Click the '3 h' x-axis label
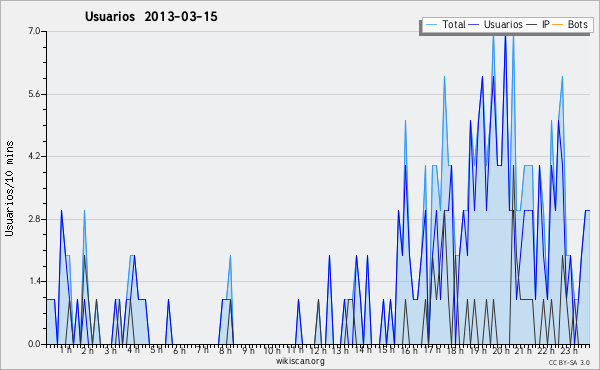 point(110,350)
